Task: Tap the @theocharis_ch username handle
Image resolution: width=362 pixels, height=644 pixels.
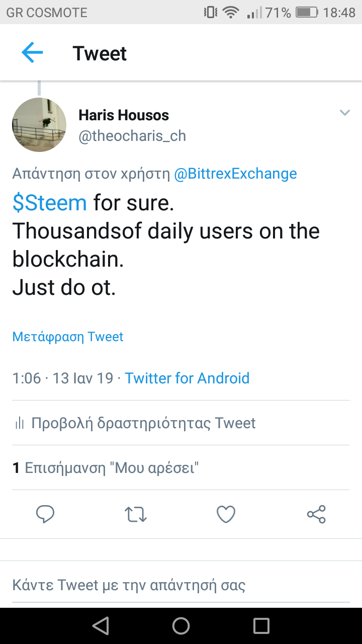Action: click(x=132, y=136)
